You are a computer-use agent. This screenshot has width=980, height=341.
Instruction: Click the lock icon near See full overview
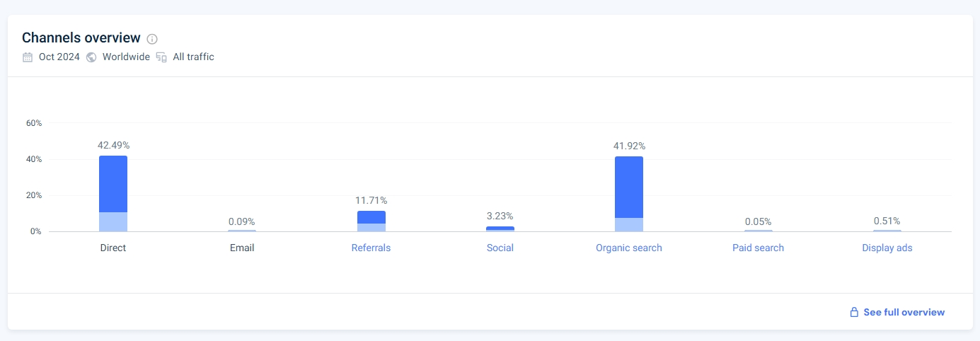[x=854, y=312]
